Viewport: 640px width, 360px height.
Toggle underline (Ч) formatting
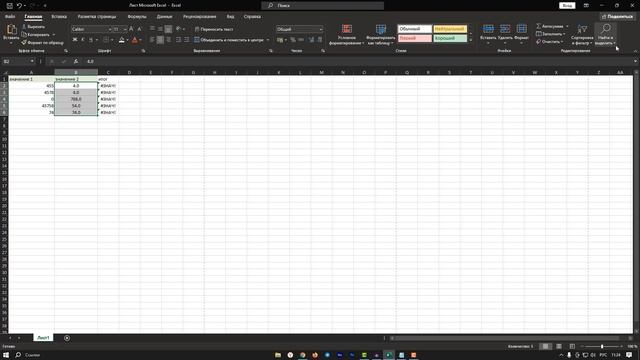[91, 40]
